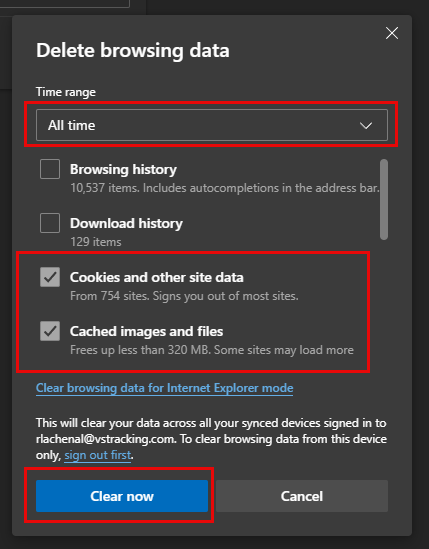
Task: Check the Browsing history checkbox
Action: pyautogui.click(x=50, y=169)
